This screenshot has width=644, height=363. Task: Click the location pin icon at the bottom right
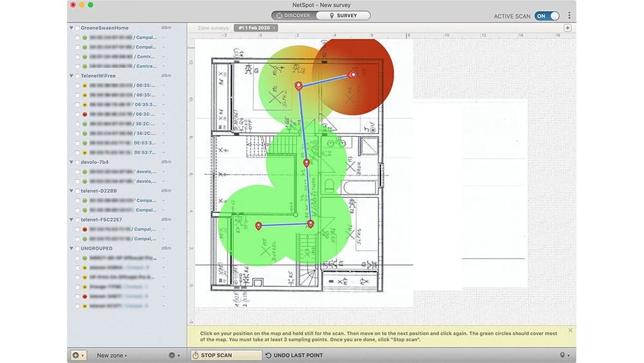pyautogui.click(x=562, y=355)
